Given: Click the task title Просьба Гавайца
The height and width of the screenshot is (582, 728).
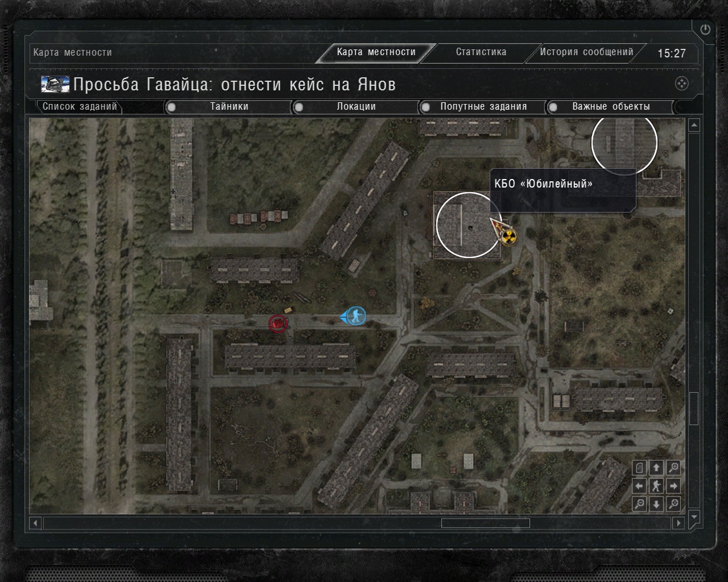Looking at the screenshot, I should click(234, 85).
